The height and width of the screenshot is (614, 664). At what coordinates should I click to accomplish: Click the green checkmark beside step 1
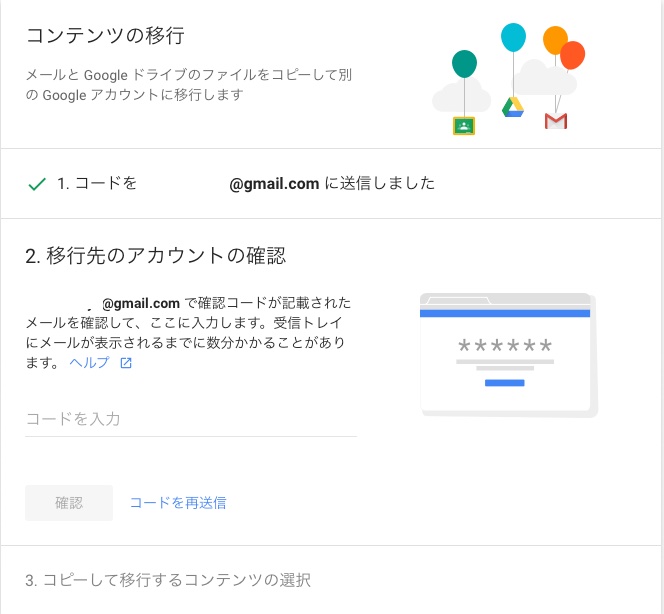point(37,184)
